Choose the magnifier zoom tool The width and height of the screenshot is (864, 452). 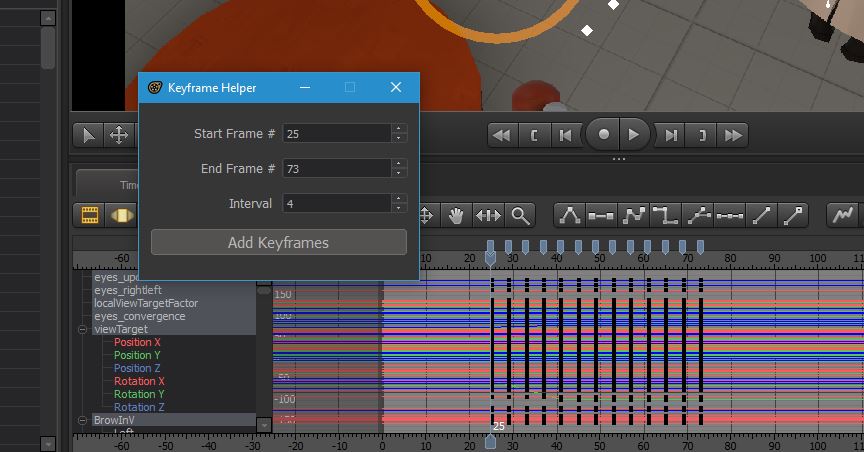(519, 215)
